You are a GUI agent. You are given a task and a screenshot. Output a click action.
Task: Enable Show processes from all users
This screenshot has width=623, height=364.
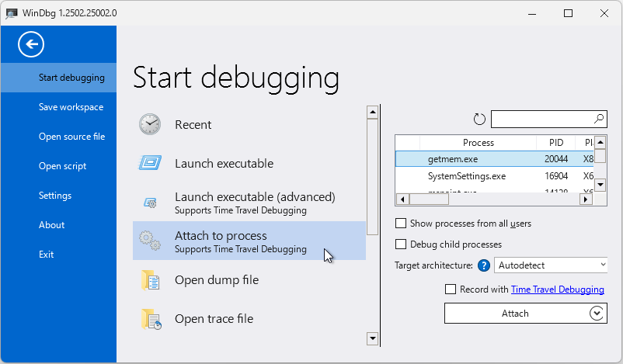click(401, 223)
